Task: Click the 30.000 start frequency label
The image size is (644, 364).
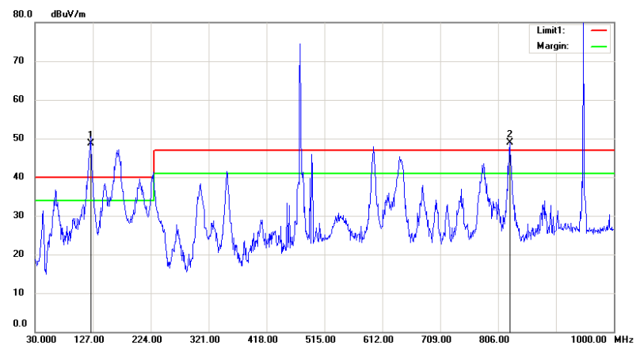Action: [x=40, y=339]
